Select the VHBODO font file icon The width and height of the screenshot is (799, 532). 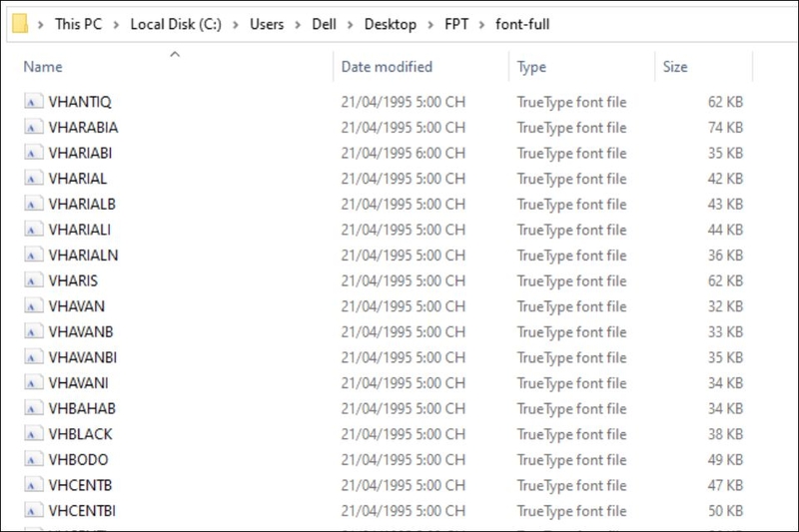click(x=33, y=459)
